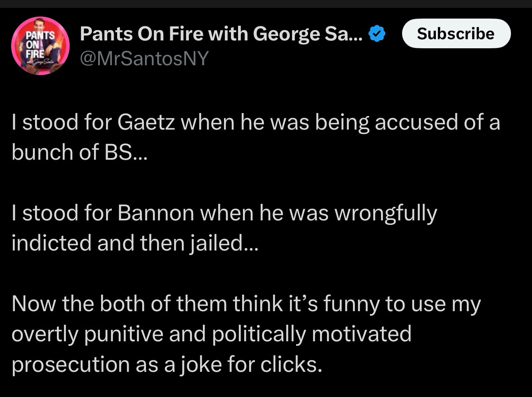Click the dark gray strip above the post
This screenshot has height=397, width=532.
coord(266,4)
